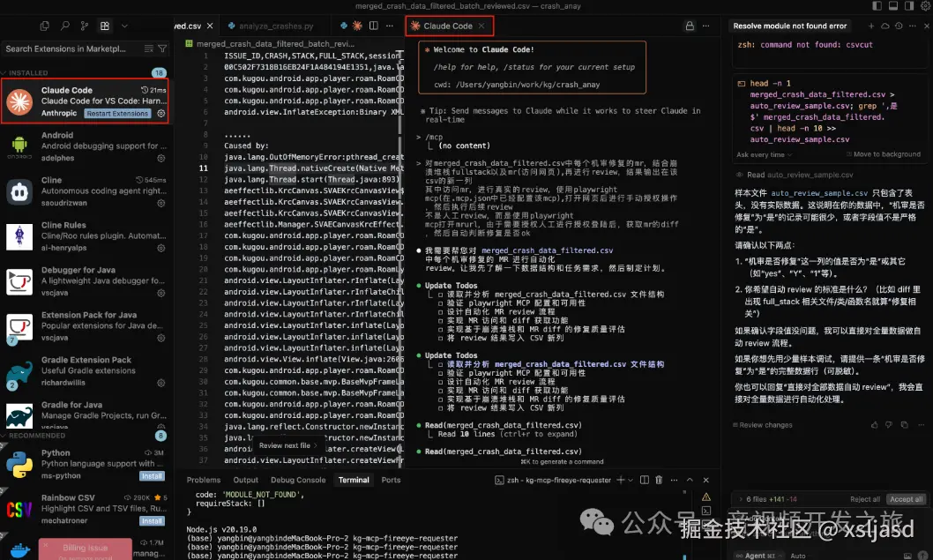
Task: Open the new terminal launch profile dropdown
Action: (x=631, y=480)
